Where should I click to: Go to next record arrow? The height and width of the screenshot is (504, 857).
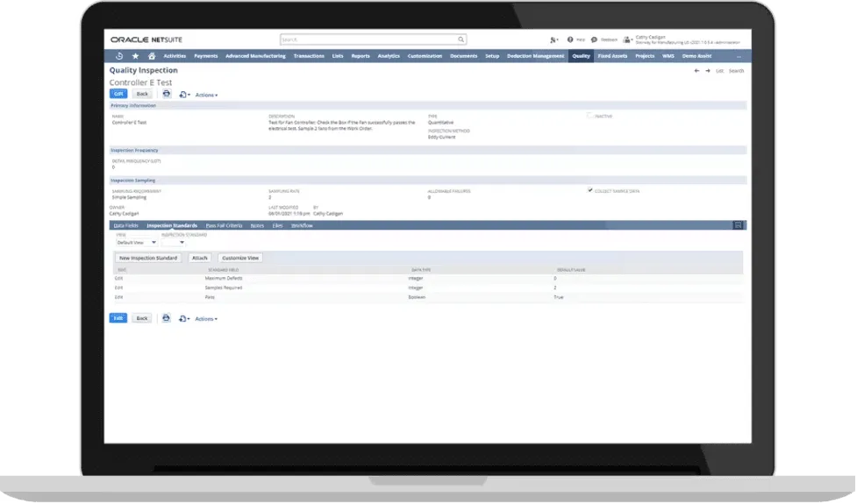707,70
